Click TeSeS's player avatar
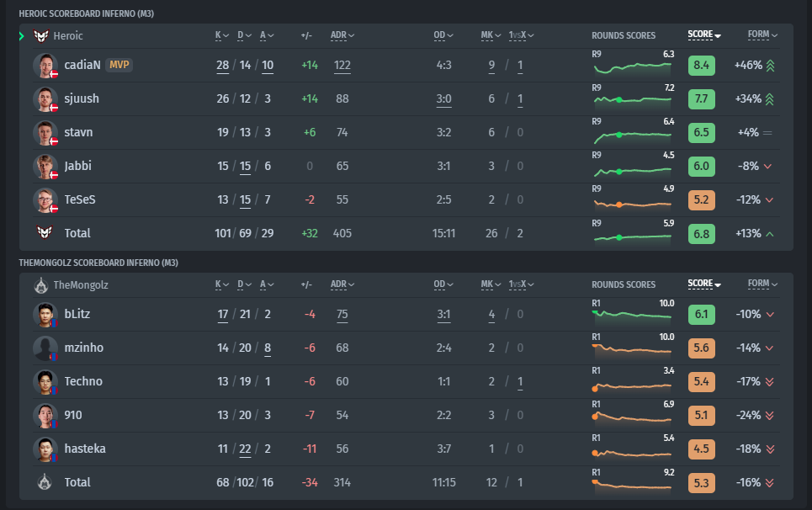Image resolution: width=812 pixels, height=510 pixels. tap(45, 199)
